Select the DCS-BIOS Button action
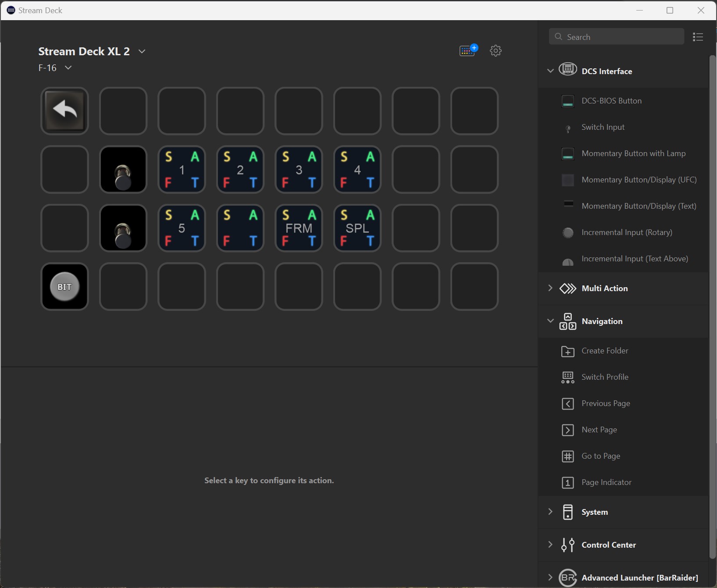The image size is (717, 588). pos(611,101)
